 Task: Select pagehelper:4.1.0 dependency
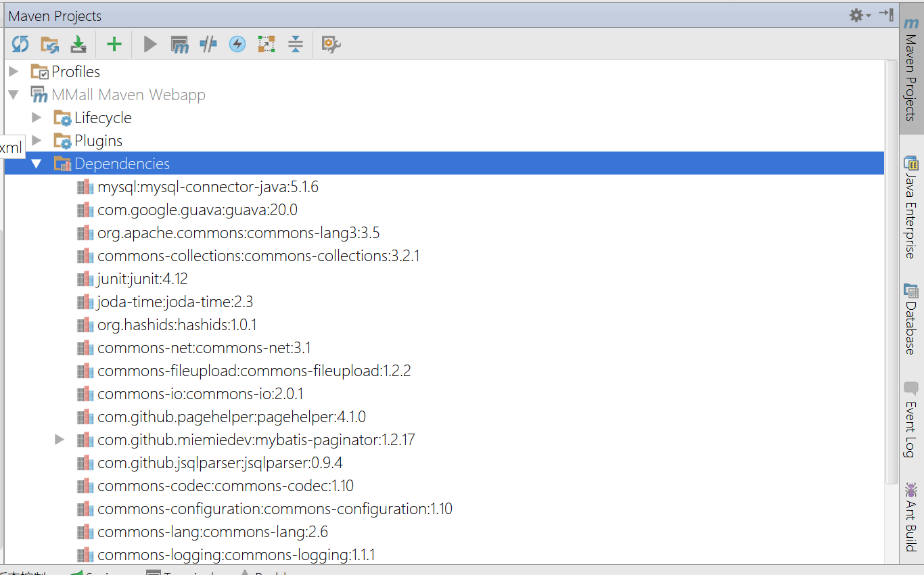click(231, 417)
